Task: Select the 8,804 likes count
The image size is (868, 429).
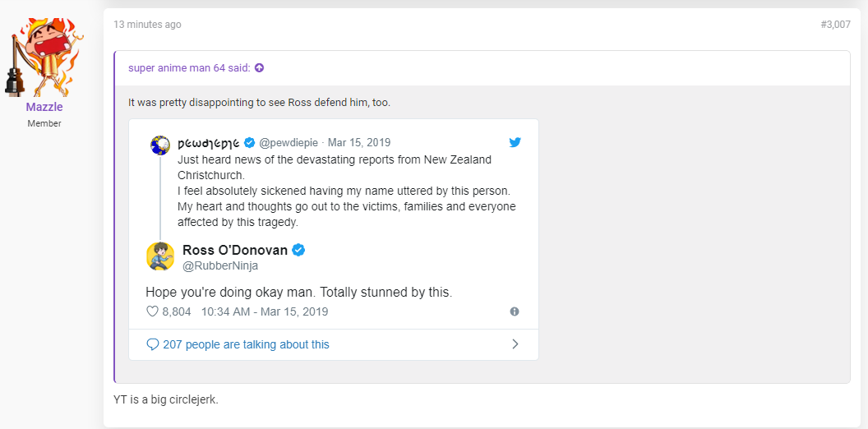Action: [x=177, y=311]
